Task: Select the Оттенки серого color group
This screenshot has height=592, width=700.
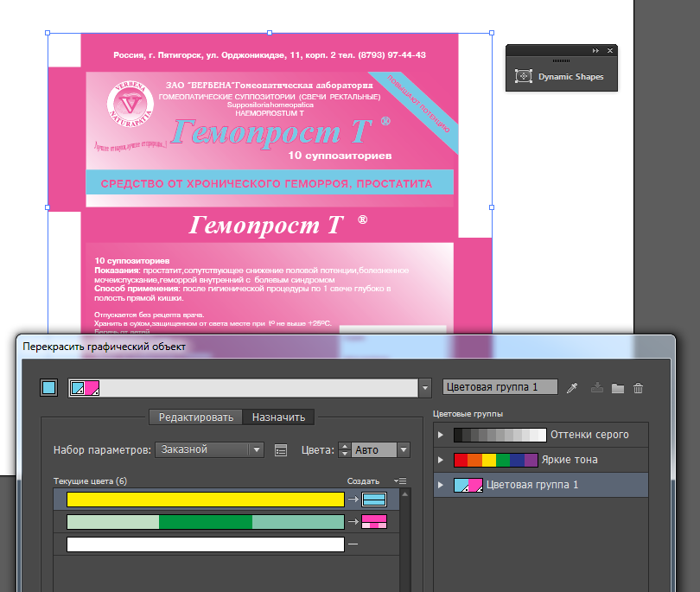Action: click(541, 435)
